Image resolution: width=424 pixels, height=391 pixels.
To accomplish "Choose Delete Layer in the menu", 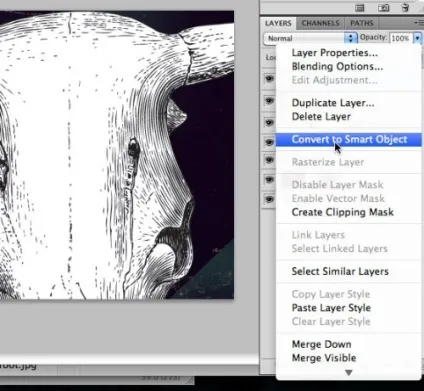I will (x=321, y=117).
